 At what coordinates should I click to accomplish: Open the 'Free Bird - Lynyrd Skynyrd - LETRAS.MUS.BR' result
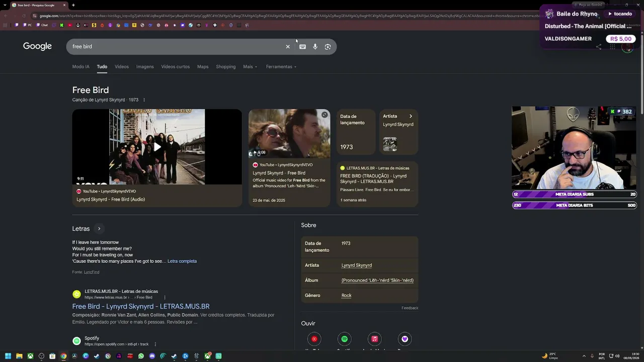click(x=141, y=306)
